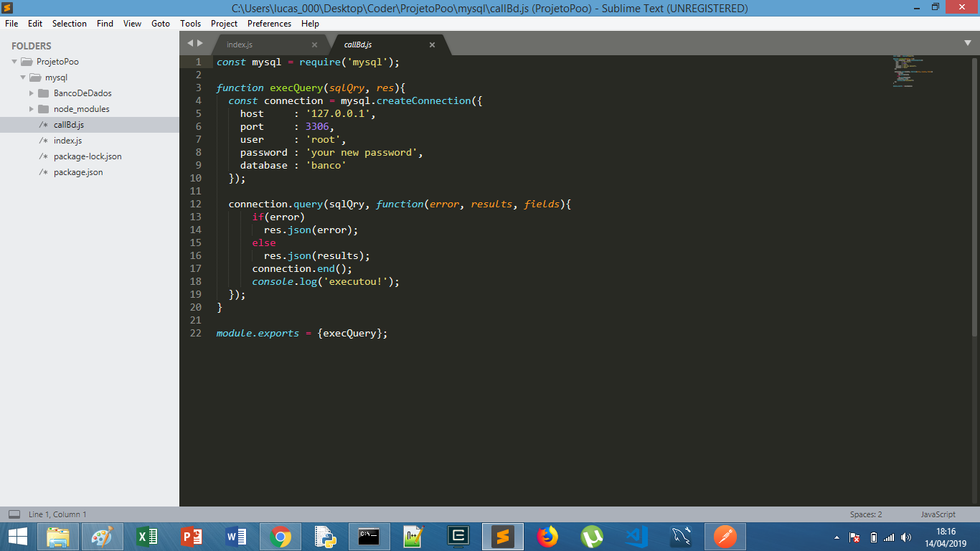The image size is (980, 551).
Task: Open uTorrent from the taskbar
Action: tap(592, 537)
